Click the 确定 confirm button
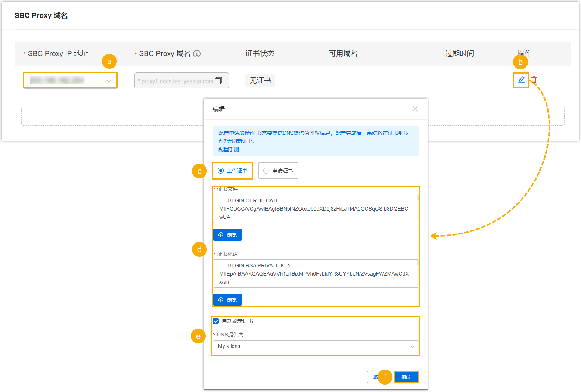Image resolution: width=581 pixels, height=392 pixels. (x=407, y=377)
